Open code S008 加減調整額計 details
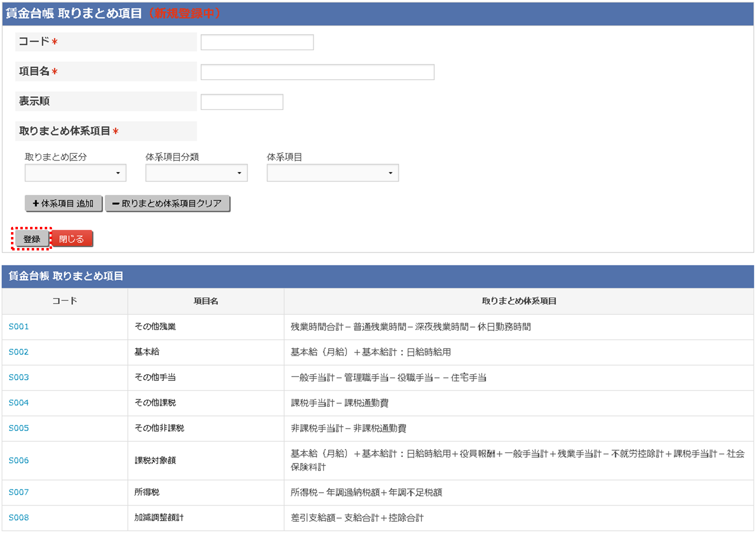This screenshot has height=533, width=756. [x=19, y=518]
